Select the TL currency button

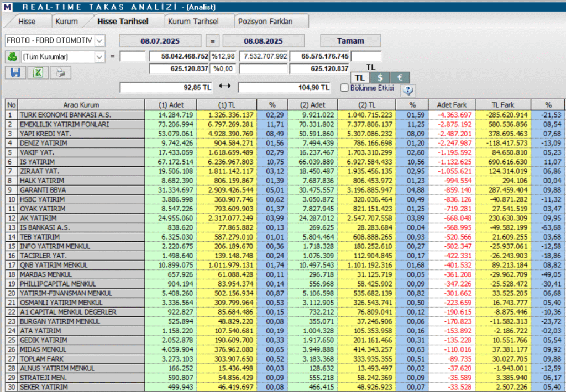tap(360, 78)
